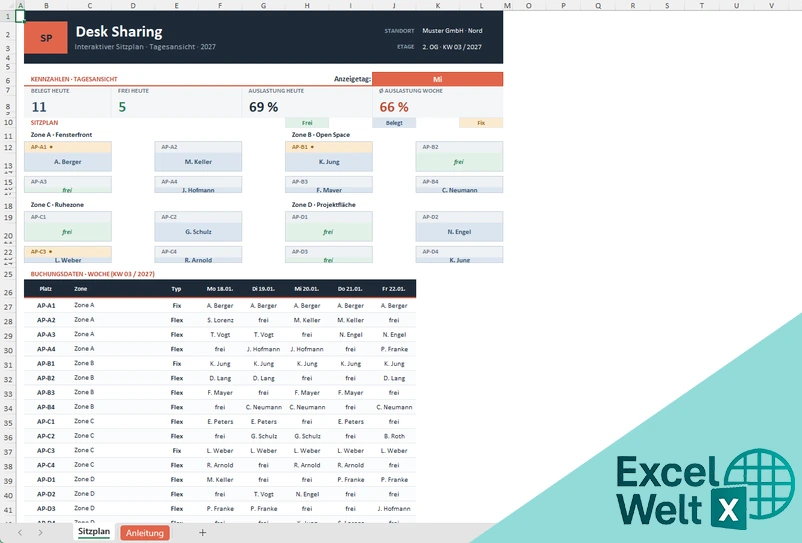Click the BUCHUNGSDATEN · WOCHE heading
802x543 pixels.
(92, 274)
